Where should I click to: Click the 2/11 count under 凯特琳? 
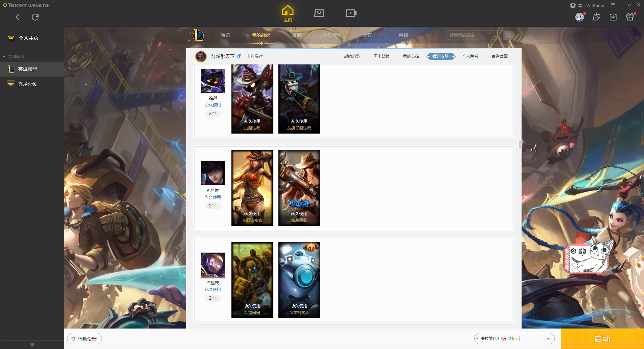pyautogui.click(x=213, y=206)
